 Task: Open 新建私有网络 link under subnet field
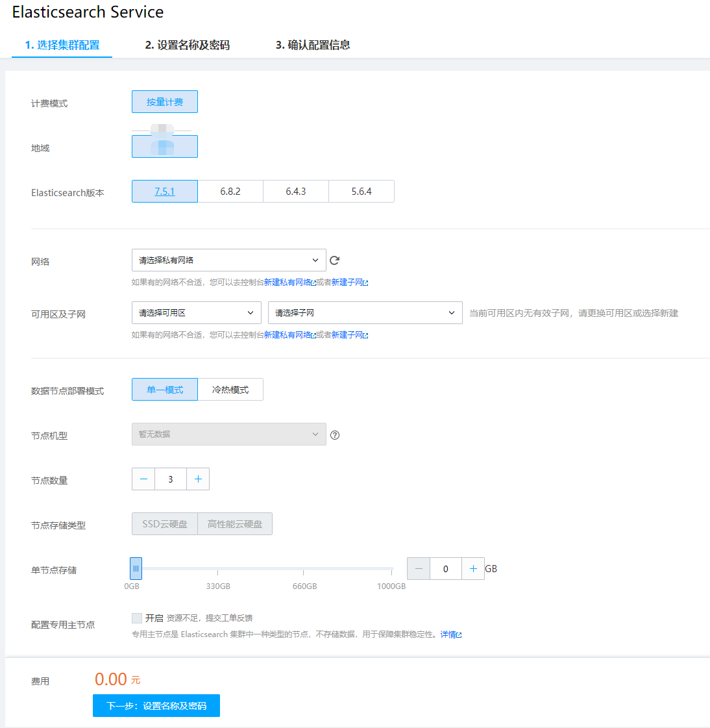point(289,334)
